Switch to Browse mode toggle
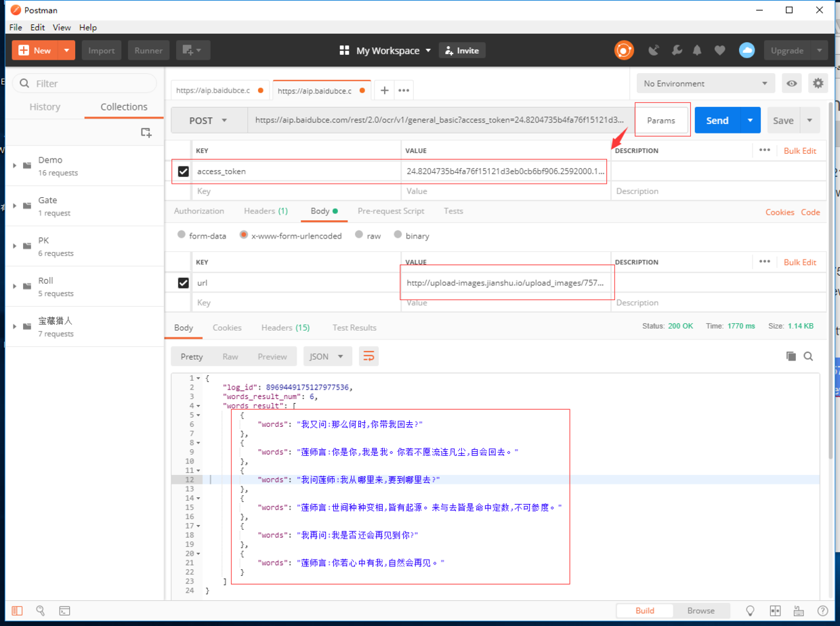This screenshot has width=840, height=626. (x=700, y=610)
